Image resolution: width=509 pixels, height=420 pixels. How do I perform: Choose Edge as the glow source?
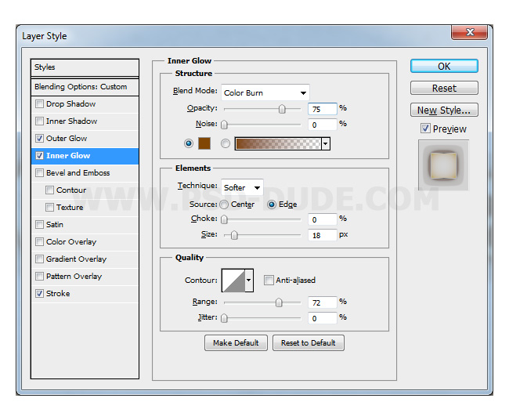click(272, 205)
